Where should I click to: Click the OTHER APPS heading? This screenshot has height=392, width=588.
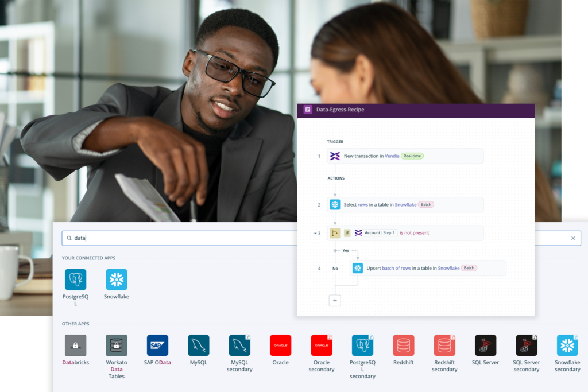tap(75, 324)
